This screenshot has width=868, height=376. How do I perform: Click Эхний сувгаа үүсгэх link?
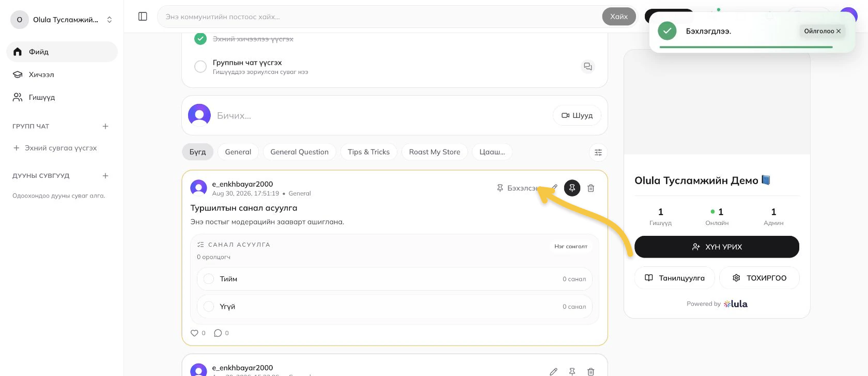coord(55,148)
